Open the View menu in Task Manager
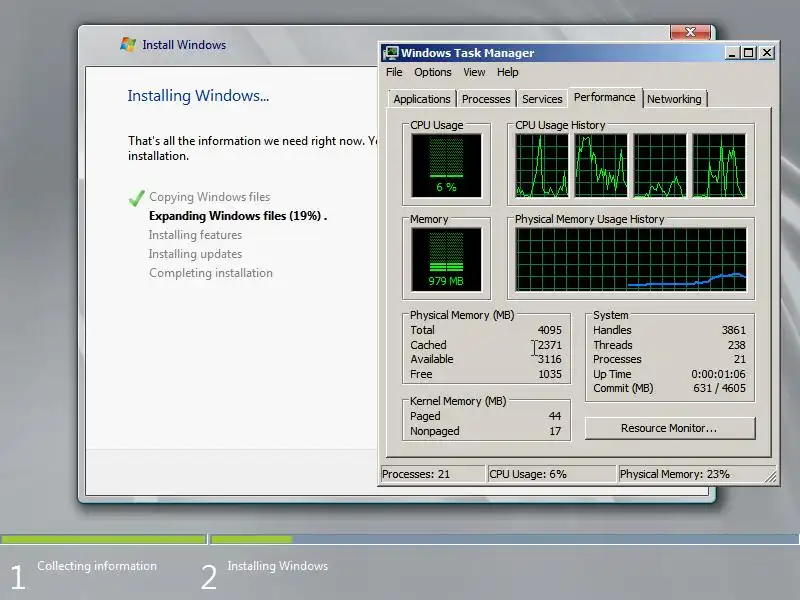Screen dimensions: 800x600 point(474,72)
